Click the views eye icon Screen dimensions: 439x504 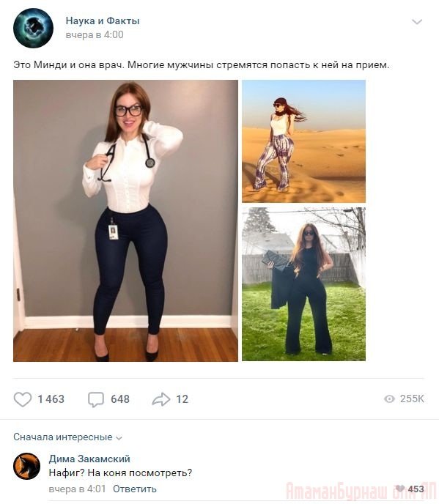click(389, 399)
